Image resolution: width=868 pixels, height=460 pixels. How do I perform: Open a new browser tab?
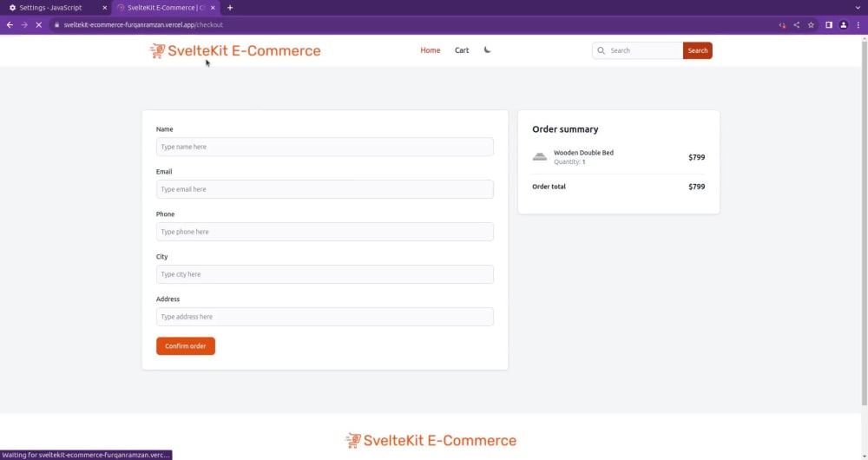(x=230, y=8)
